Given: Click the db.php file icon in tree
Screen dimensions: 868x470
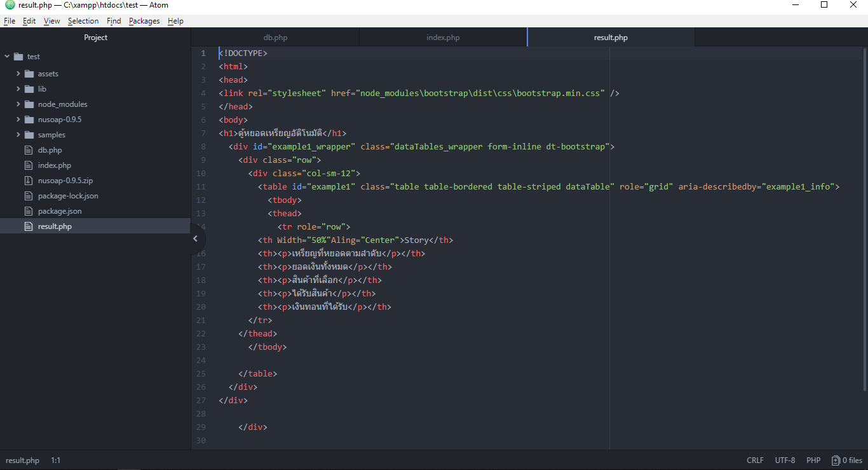Looking at the screenshot, I should point(28,150).
